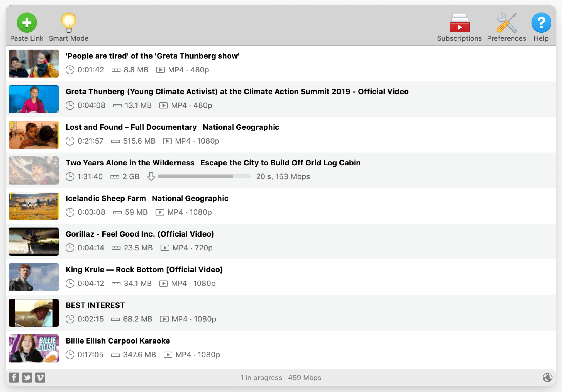Open Preferences tools icon
562x392 pixels.
506,23
